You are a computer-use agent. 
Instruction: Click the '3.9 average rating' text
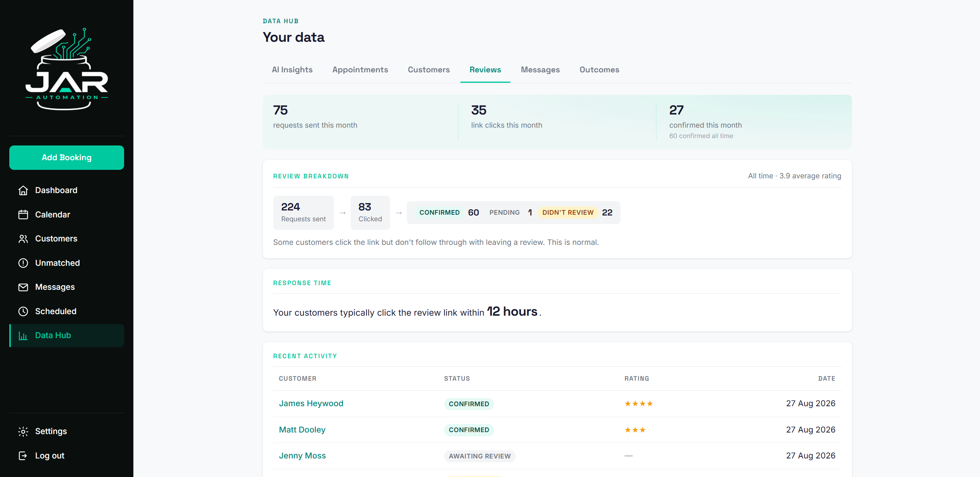click(x=810, y=176)
